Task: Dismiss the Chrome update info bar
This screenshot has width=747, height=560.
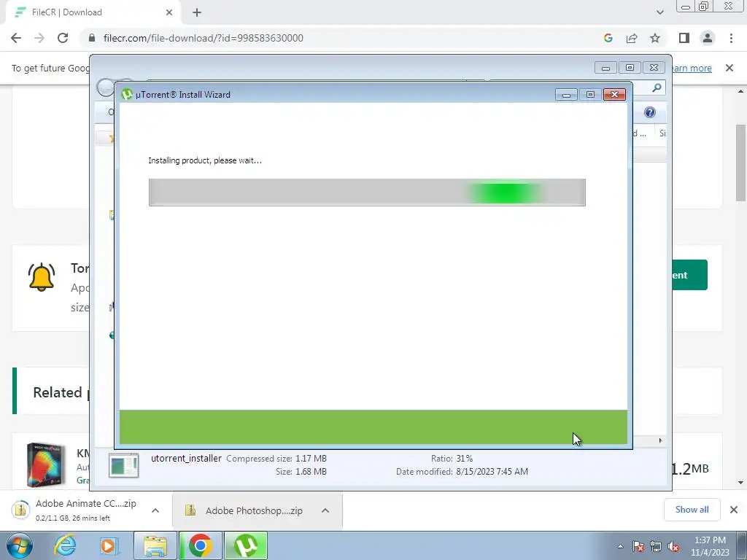Action: coord(729,68)
